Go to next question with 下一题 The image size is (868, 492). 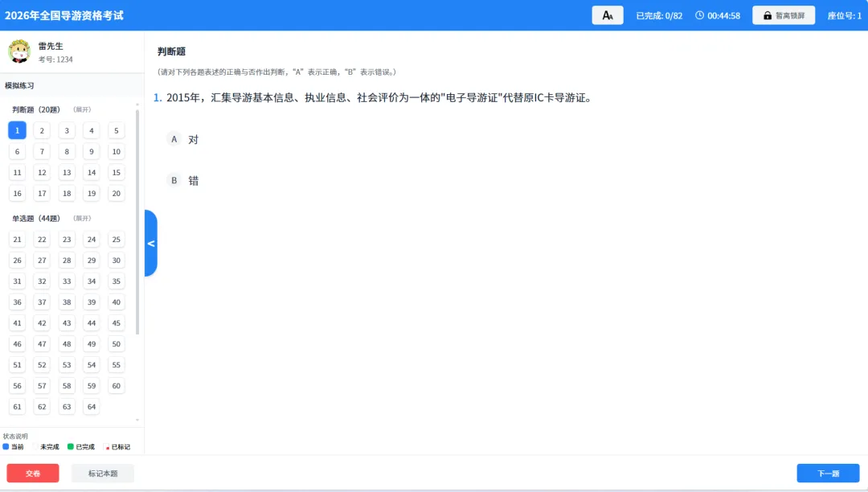828,474
